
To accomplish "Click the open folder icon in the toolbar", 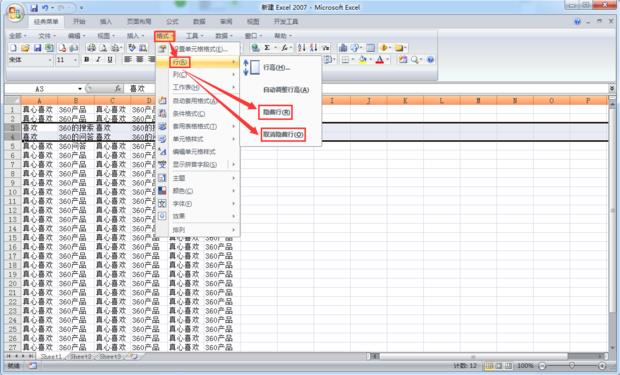I will coord(25,48).
